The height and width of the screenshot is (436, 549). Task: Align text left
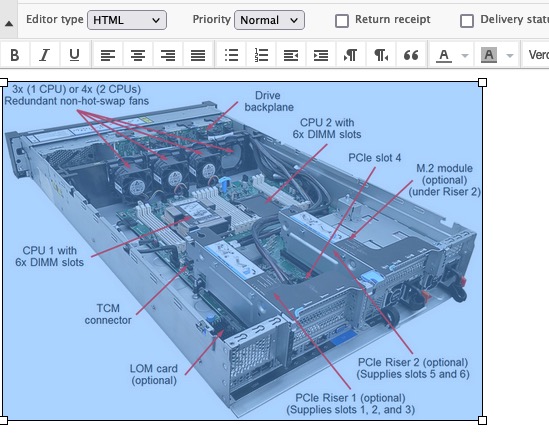[x=107, y=55]
